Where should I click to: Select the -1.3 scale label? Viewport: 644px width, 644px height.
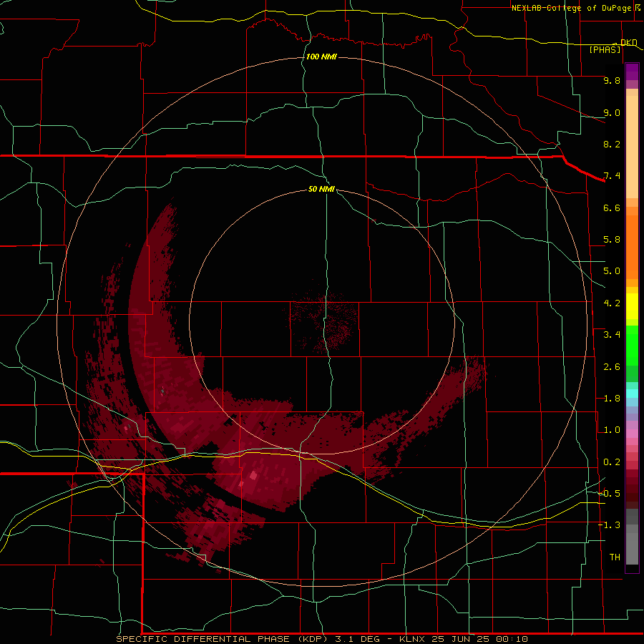pos(610,525)
